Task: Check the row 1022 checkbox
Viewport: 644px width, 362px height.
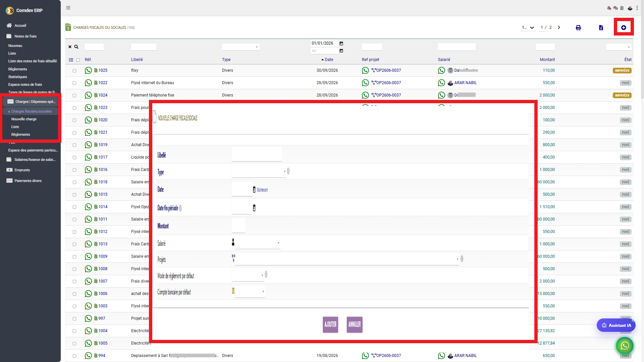Action: 74,83
